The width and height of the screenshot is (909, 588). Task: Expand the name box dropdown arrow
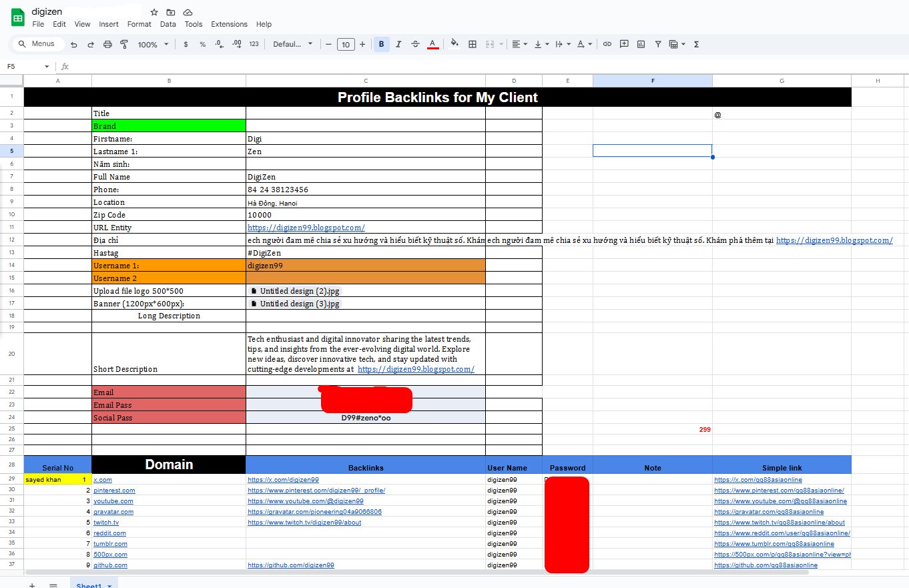(x=47, y=67)
